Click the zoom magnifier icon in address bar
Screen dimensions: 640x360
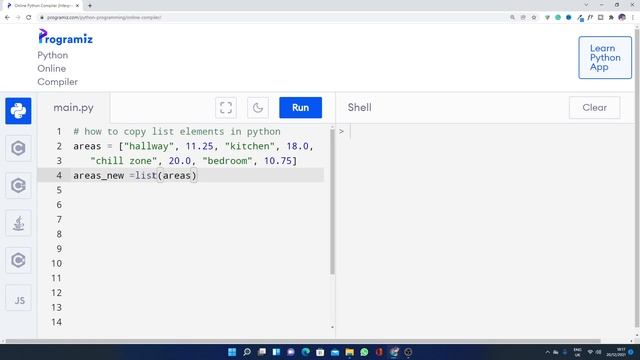512,18
